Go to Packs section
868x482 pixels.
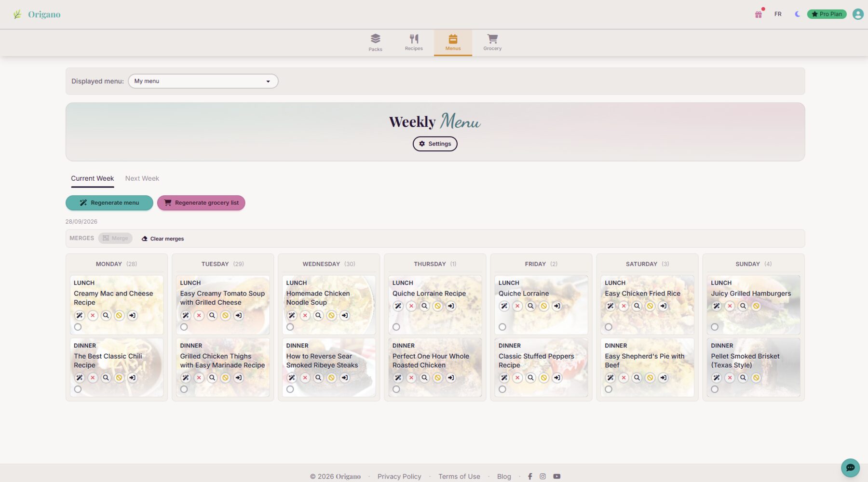pos(375,42)
